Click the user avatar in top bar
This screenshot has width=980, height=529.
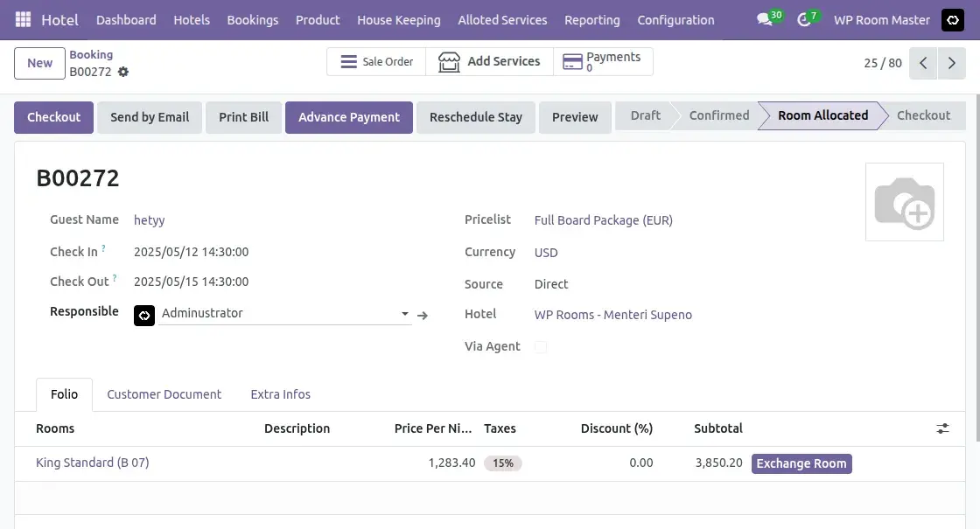pos(952,19)
